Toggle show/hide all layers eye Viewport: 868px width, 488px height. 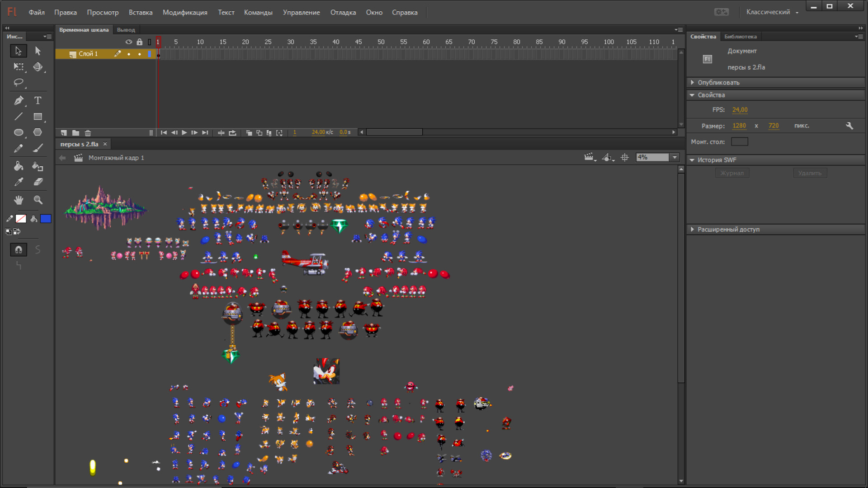[x=129, y=42]
